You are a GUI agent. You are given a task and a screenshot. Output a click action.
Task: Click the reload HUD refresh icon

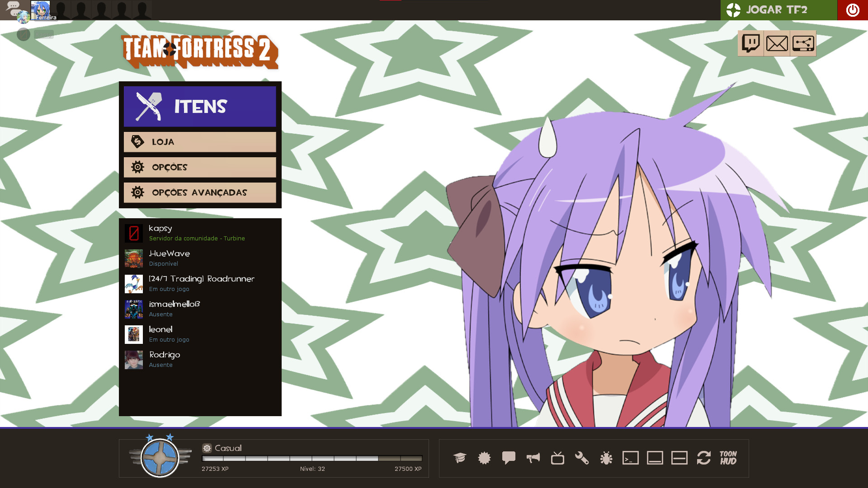[704, 458]
